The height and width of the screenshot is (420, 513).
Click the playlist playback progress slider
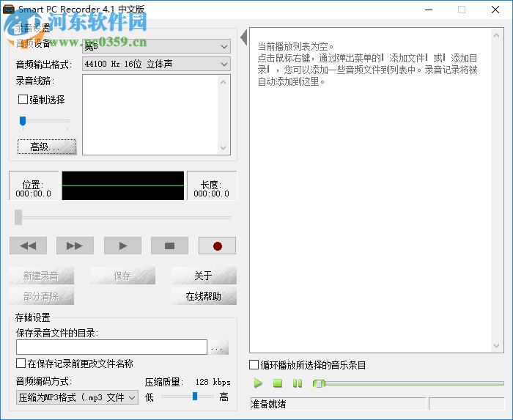(x=408, y=383)
